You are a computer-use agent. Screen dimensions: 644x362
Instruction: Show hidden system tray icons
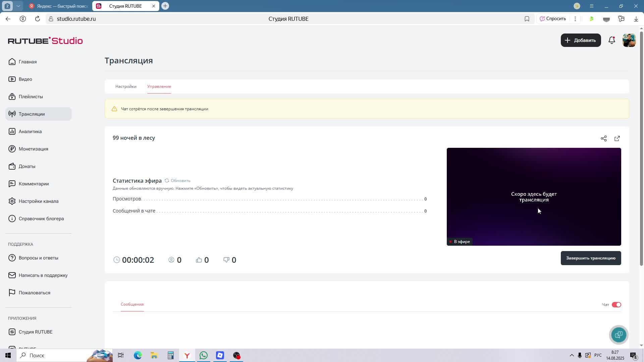pos(572,355)
